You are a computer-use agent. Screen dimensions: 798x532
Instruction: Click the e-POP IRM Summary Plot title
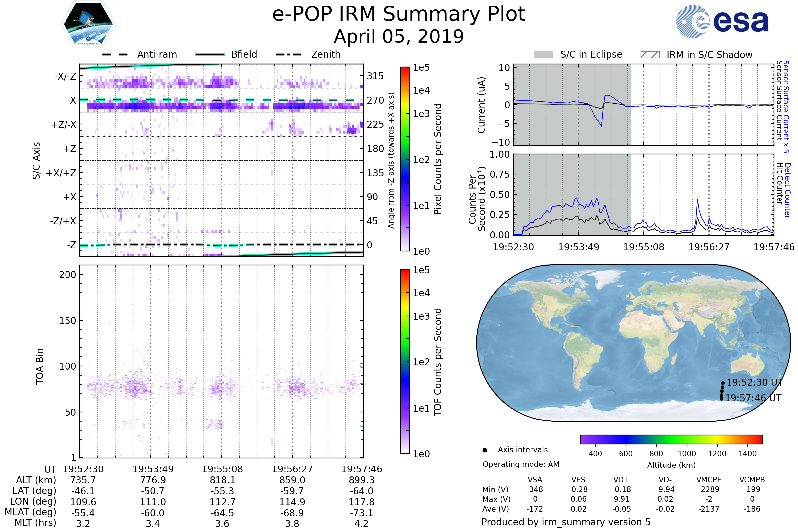pos(399,14)
